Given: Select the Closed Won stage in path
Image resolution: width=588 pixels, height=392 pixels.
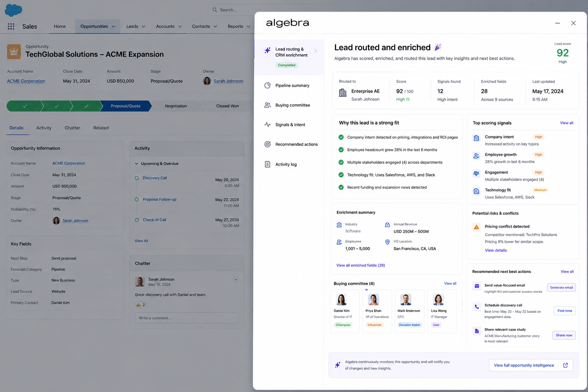Looking at the screenshot, I should pyautogui.click(x=227, y=106).
